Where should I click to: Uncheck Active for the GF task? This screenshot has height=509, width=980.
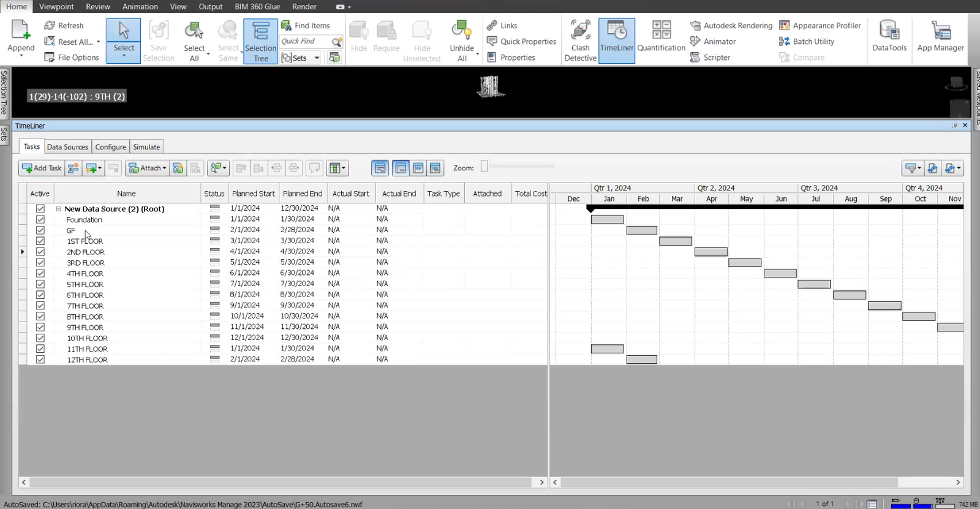[40, 230]
